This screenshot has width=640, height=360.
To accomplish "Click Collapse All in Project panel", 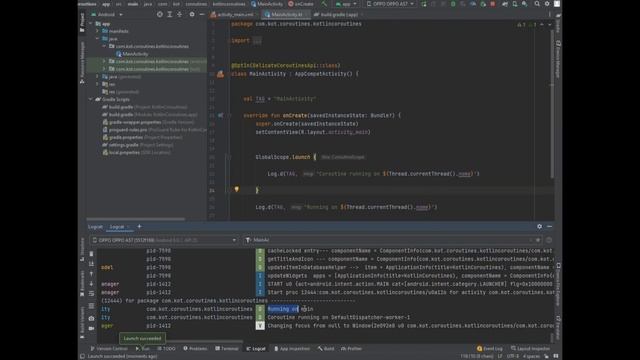I will pos(180,14).
